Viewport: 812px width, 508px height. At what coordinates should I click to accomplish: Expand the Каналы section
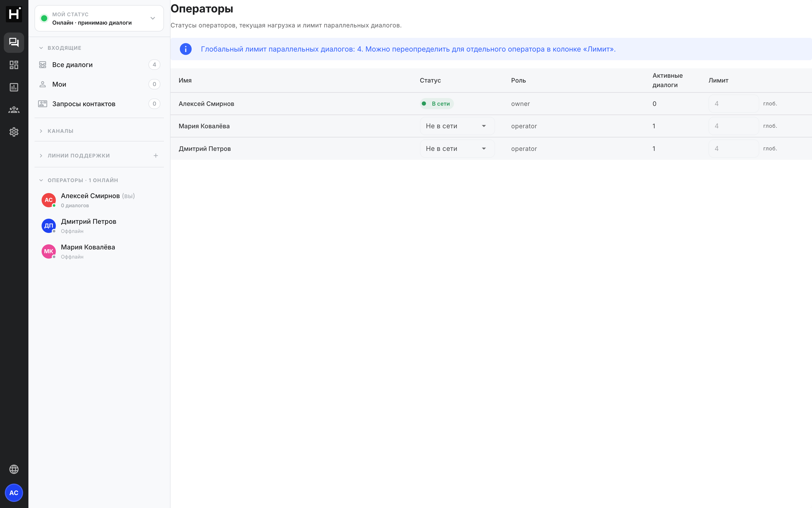pos(56,131)
